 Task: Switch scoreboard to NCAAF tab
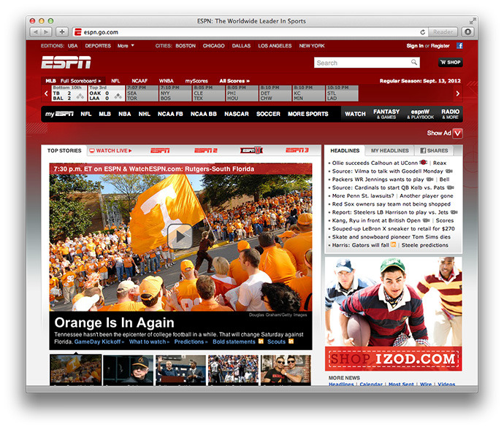tap(140, 81)
